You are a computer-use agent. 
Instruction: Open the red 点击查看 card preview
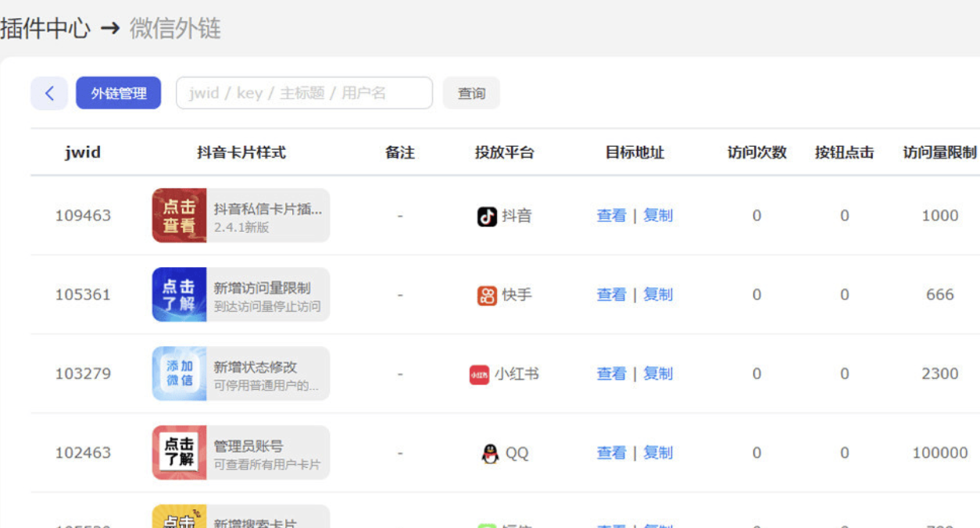(x=179, y=216)
